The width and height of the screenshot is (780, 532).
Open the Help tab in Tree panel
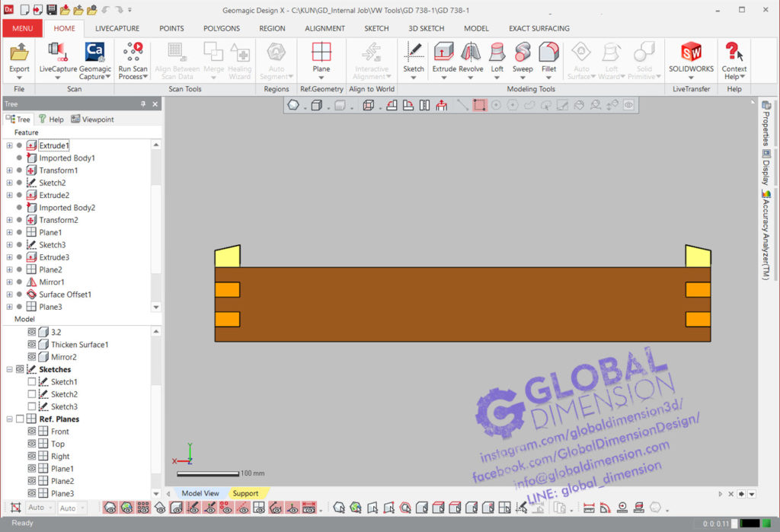pyautogui.click(x=51, y=119)
